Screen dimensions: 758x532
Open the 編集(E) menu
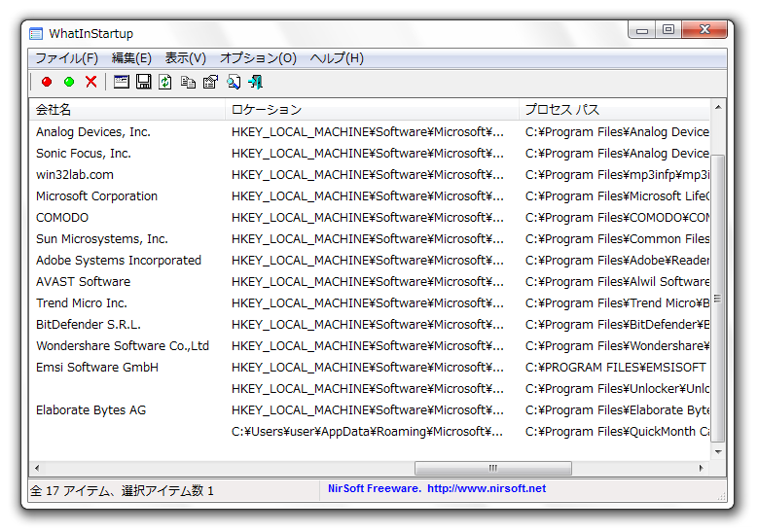[x=131, y=58]
